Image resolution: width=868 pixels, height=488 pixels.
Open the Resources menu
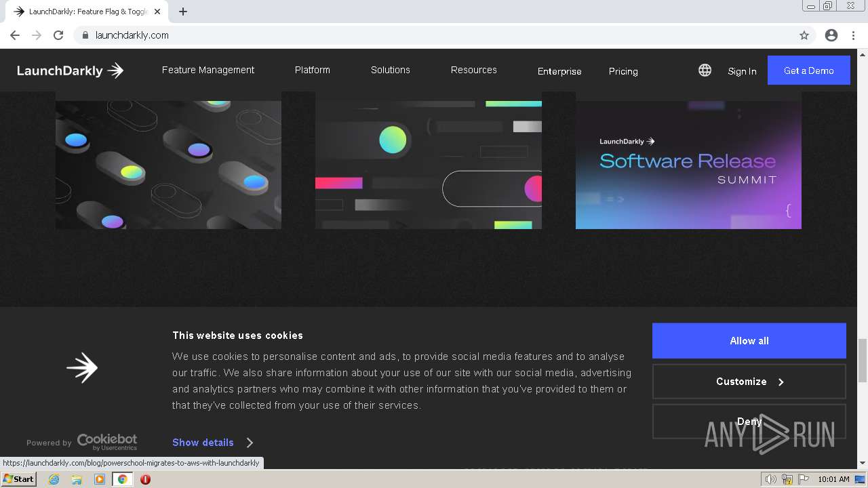coord(474,70)
